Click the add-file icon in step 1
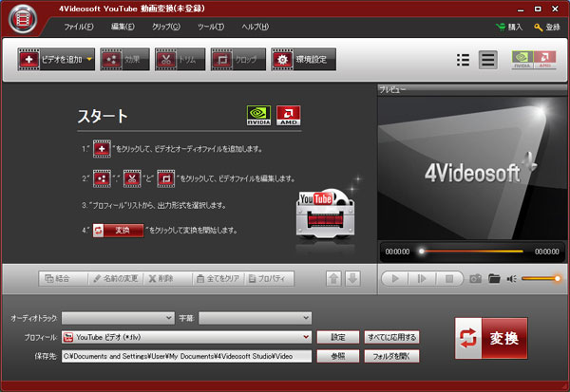The image size is (570, 392). tap(102, 149)
